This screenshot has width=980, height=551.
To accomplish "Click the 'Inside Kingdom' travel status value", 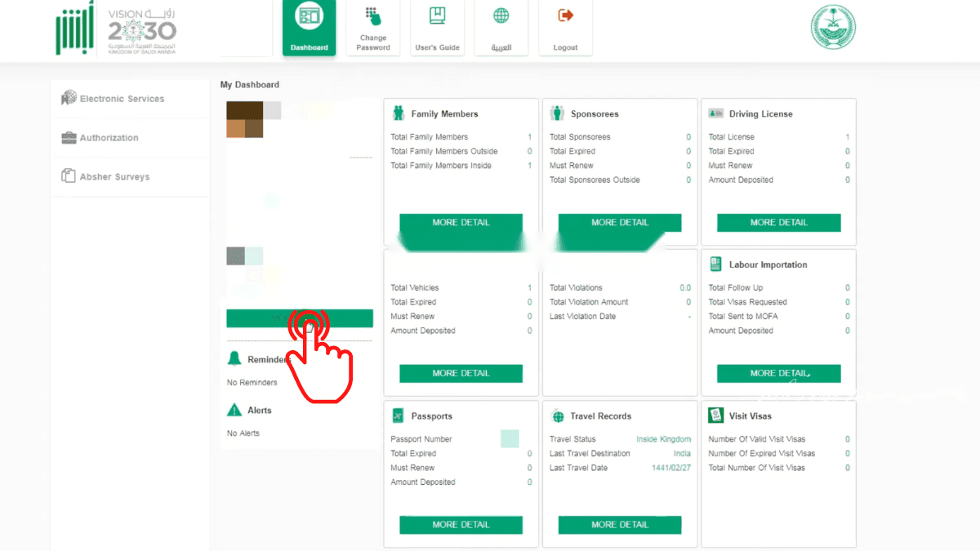I will 663,439.
